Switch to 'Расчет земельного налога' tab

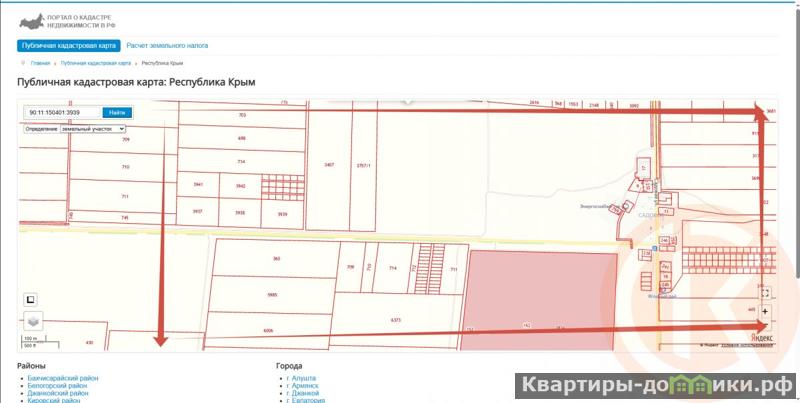[x=167, y=46]
